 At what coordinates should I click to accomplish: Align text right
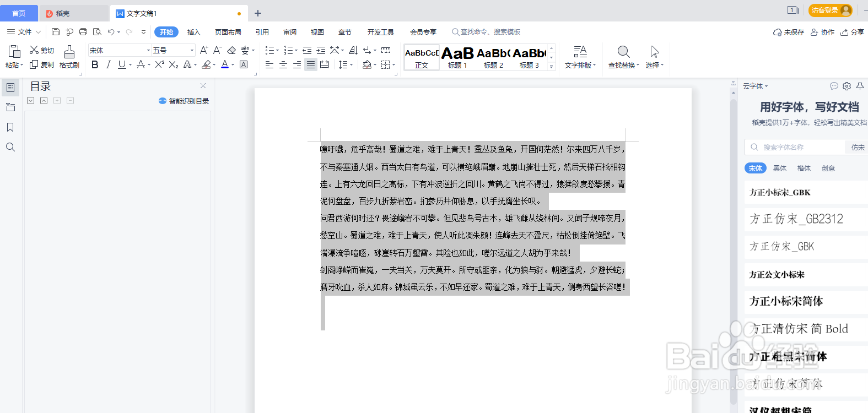pos(297,64)
